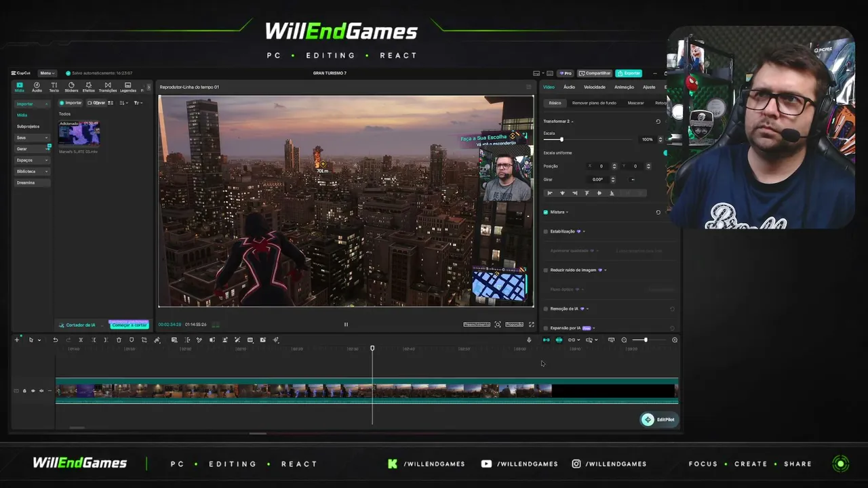Screen dimensions: 868x488
Task: Click the Escala slider handle
Action: [x=561, y=140]
